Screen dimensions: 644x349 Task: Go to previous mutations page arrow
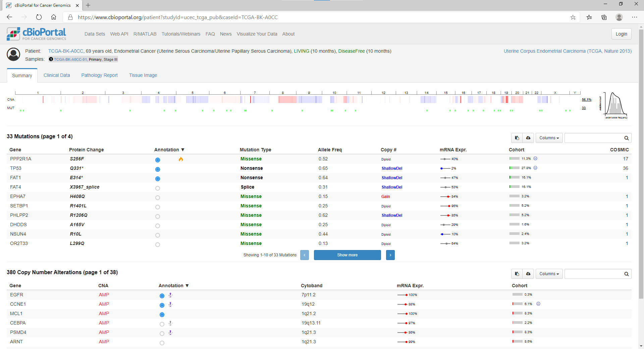point(305,255)
